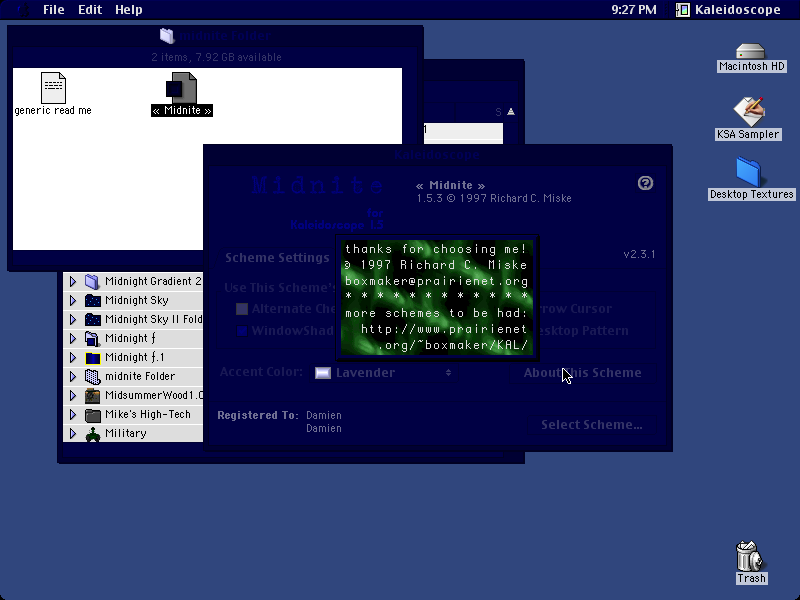Screen dimensions: 800x600
Task: Click the 9:27 PM menu bar clock
Action: click(634, 10)
